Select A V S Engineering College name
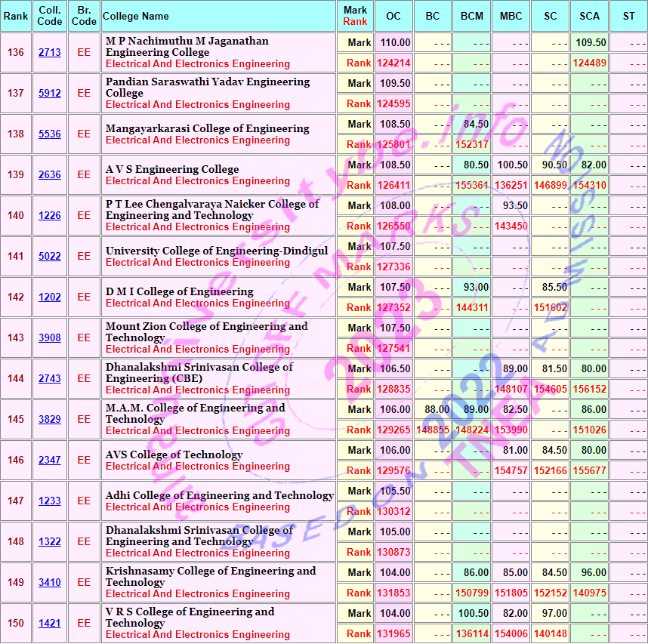 [x=172, y=169]
